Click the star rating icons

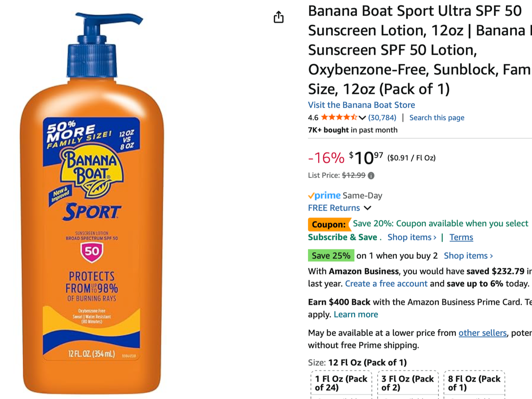339,117
